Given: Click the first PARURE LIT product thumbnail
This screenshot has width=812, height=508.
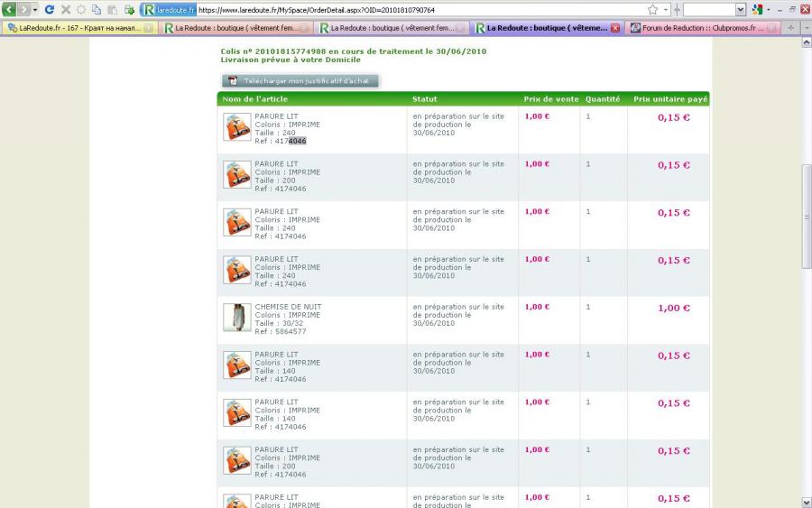Looking at the screenshot, I should click(236, 126).
